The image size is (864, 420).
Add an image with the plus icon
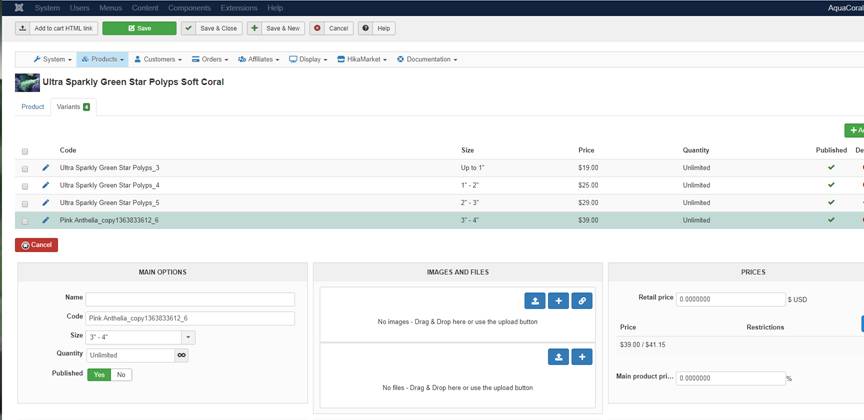[x=558, y=301]
